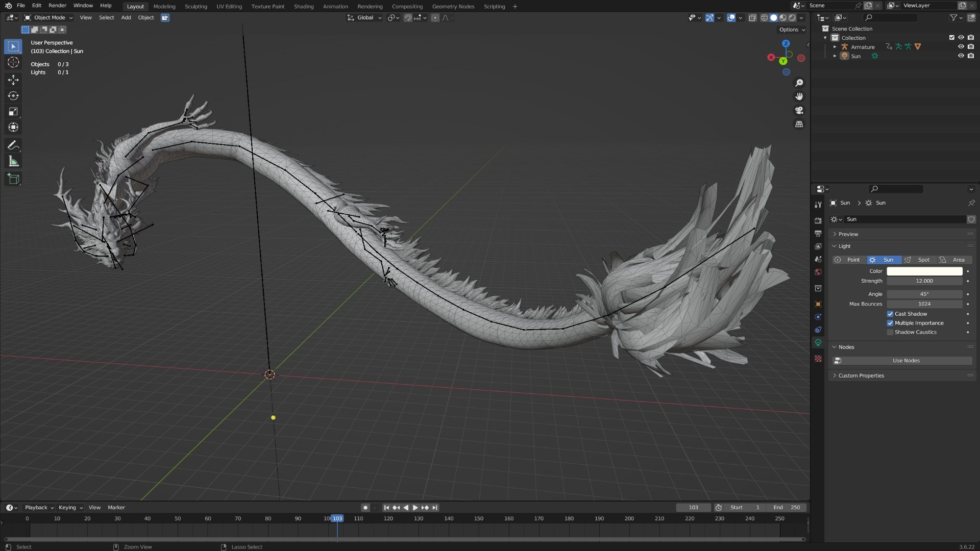
Task: Open the Render properties tab
Action: [818, 221]
